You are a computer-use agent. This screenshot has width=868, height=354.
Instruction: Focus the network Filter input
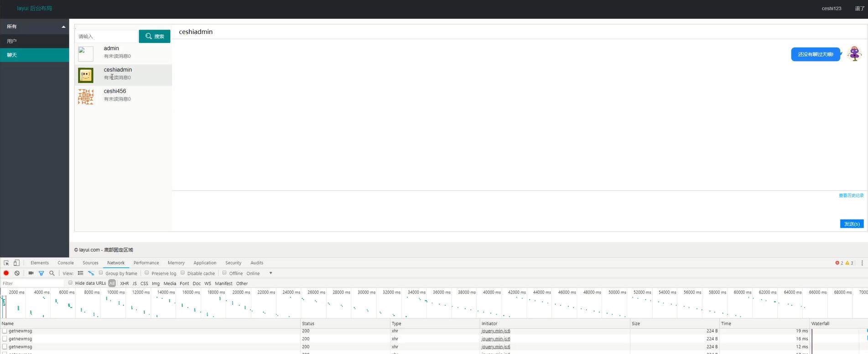[x=33, y=283]
